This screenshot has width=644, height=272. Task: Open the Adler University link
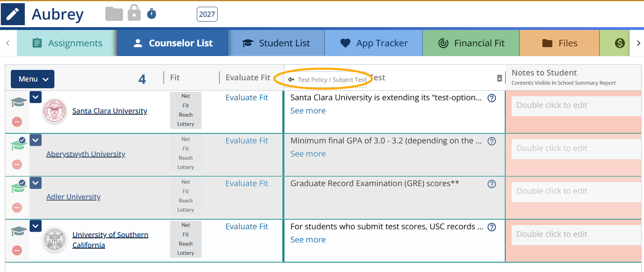click(x=73, y=197)
